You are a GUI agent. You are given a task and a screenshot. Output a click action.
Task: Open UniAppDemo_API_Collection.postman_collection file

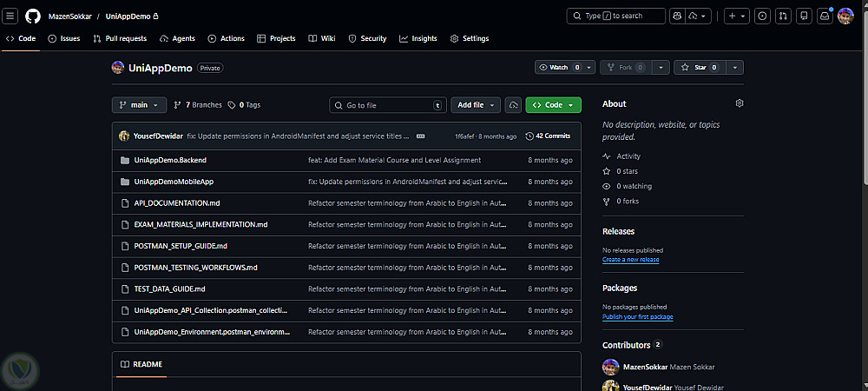click(x=211, y=311)
